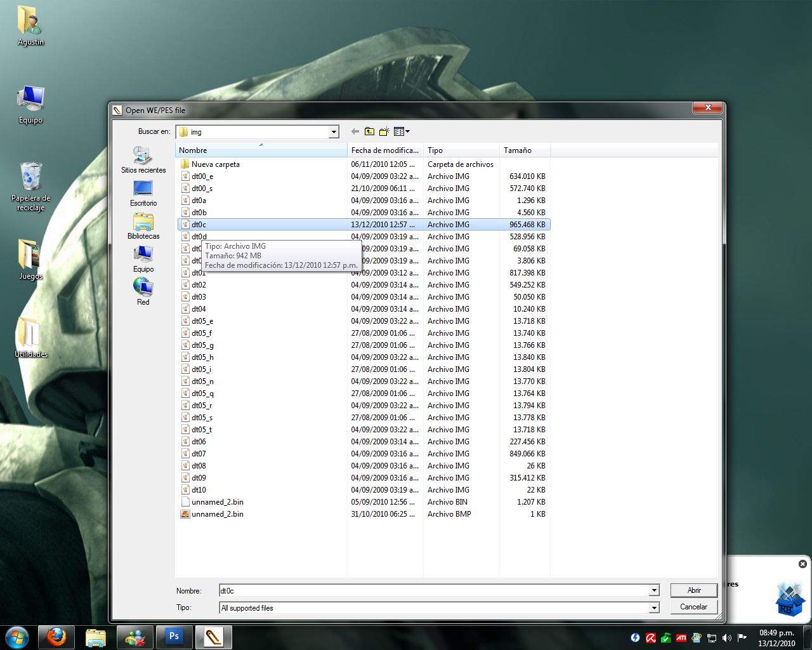Viewport: 812px width, 650px height.
Task: Sort by the Tipo column header
Action: point(461,150)
